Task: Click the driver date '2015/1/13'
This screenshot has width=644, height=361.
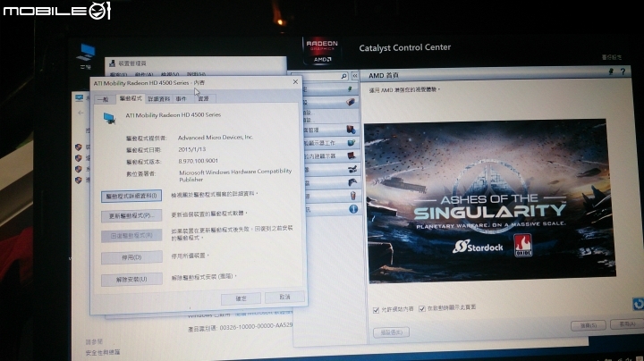Action: coord(191,149)
